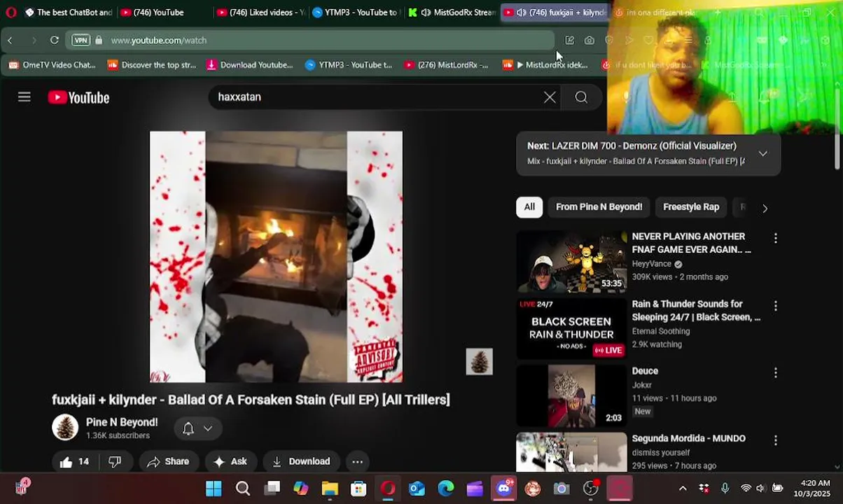Image resolution: width=843 pixels, height=504 pixels.
Task: Switch to The best ChatBot tab
Action: (x=69, y=12)
